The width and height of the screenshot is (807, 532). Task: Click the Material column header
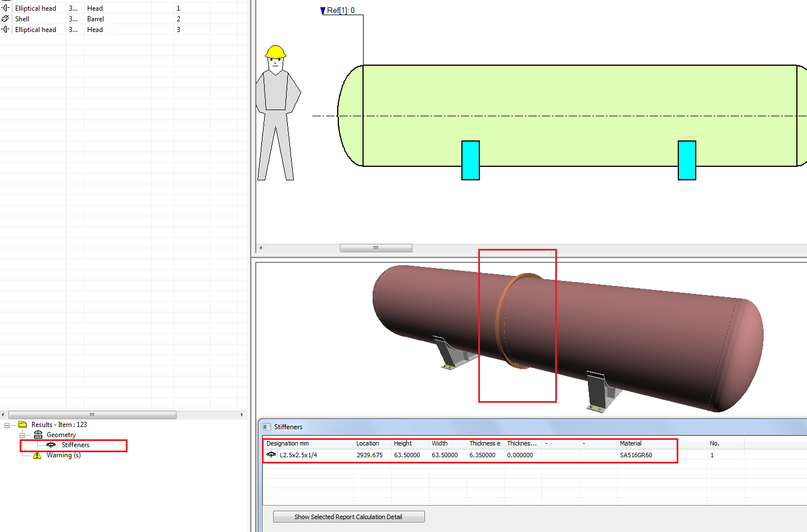tap(662, 443)
